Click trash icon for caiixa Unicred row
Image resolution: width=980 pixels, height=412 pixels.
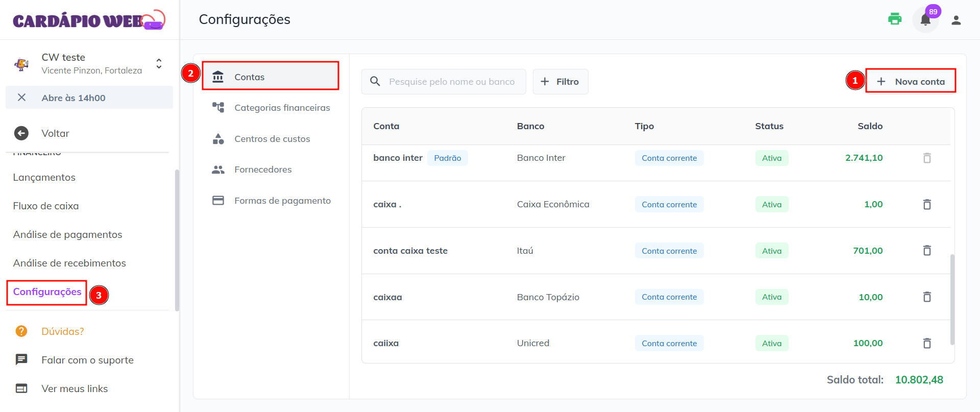927,343
